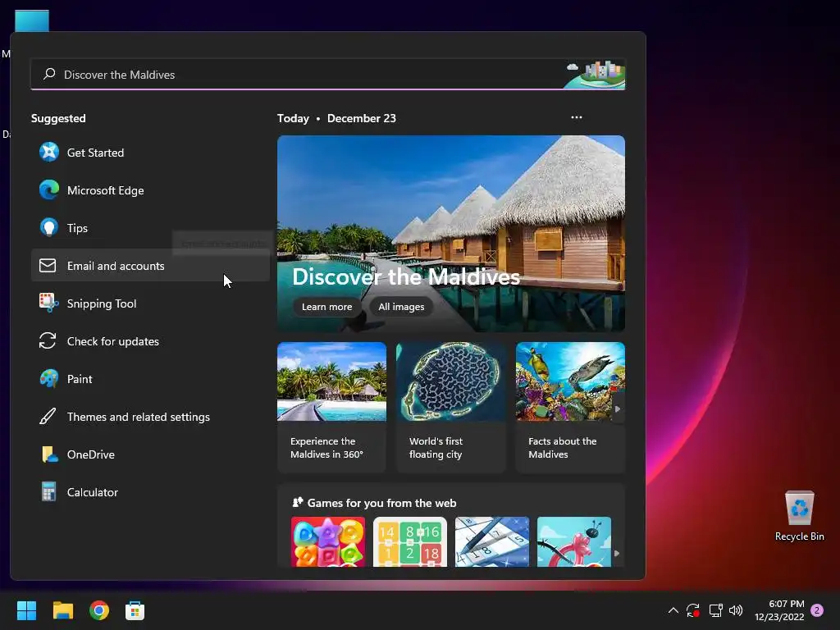Open the balloon and thorn game thumbnail

pos(573,541)
